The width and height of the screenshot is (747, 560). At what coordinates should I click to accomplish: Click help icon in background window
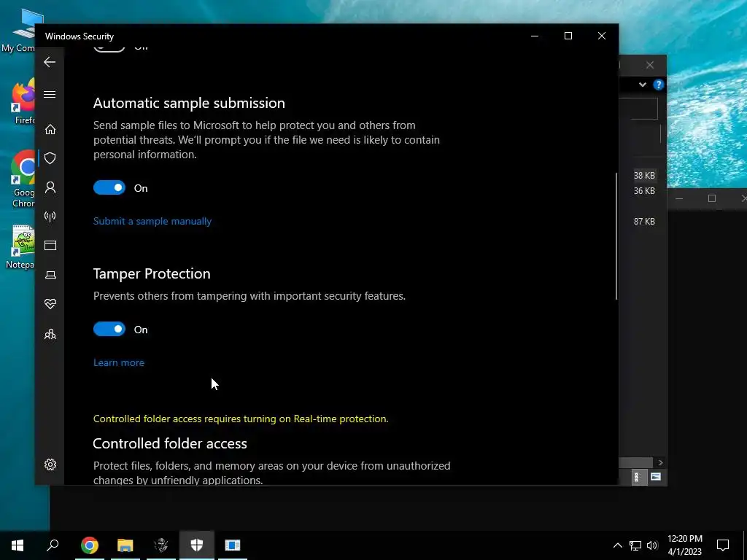[659, 85]
